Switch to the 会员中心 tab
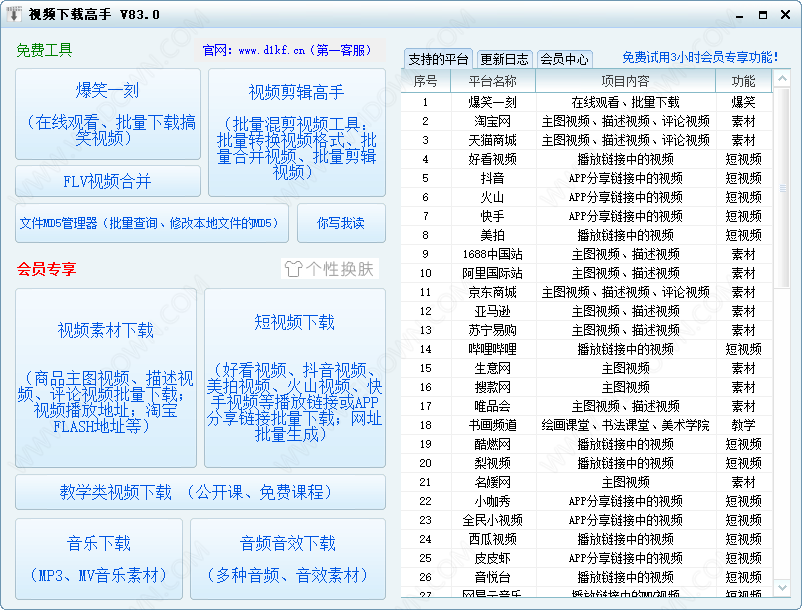 pyautogui.click(x=564, y=59)
